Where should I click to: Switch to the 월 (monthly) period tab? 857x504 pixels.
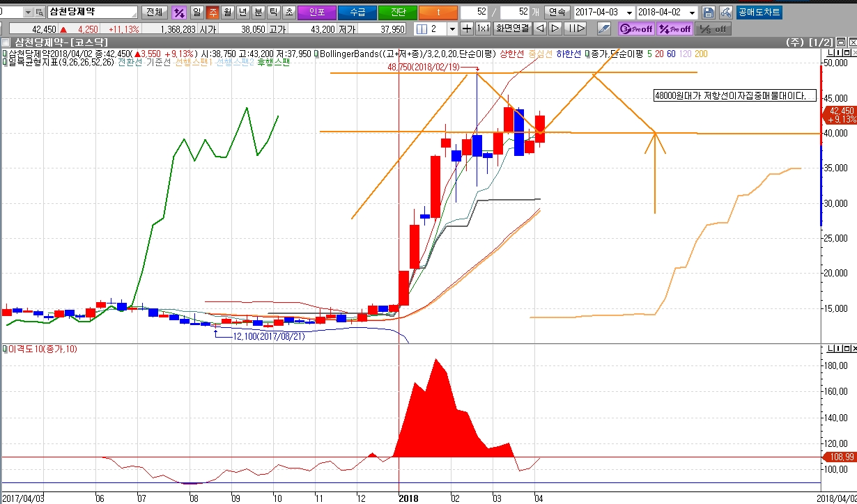[227, 13]
